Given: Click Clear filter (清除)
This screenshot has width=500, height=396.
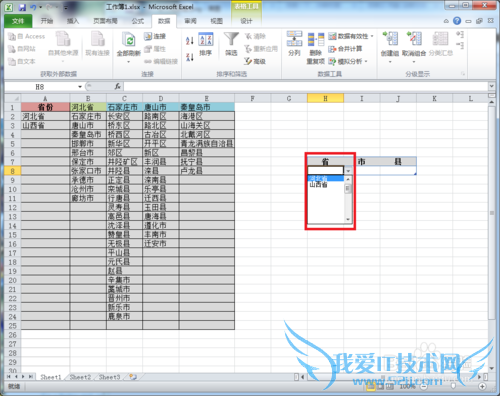Looking at the screenshot, I should [x=255, y=36].
